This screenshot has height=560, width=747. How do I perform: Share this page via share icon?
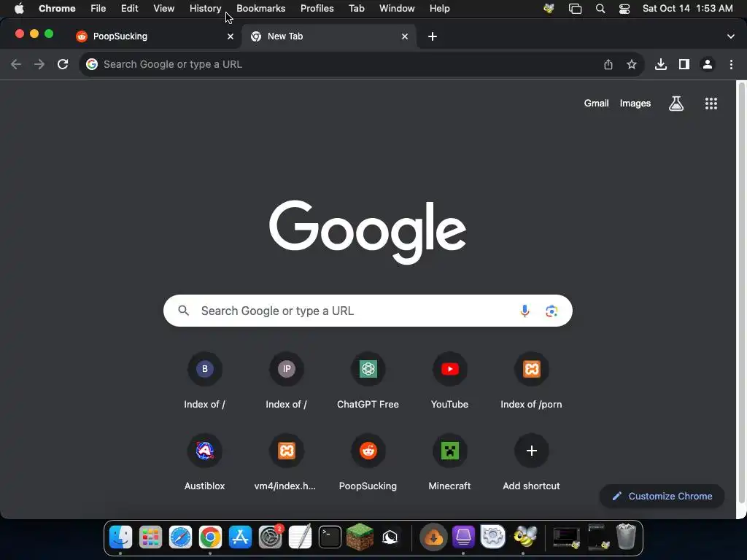(x=608, y=64)
